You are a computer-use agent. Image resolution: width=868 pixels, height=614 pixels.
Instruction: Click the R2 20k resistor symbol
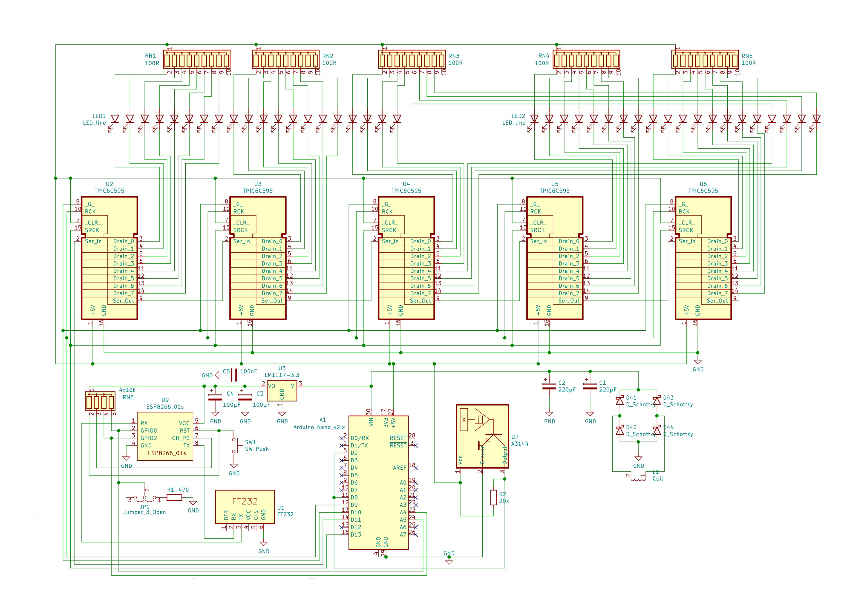(x=493, y=498)
